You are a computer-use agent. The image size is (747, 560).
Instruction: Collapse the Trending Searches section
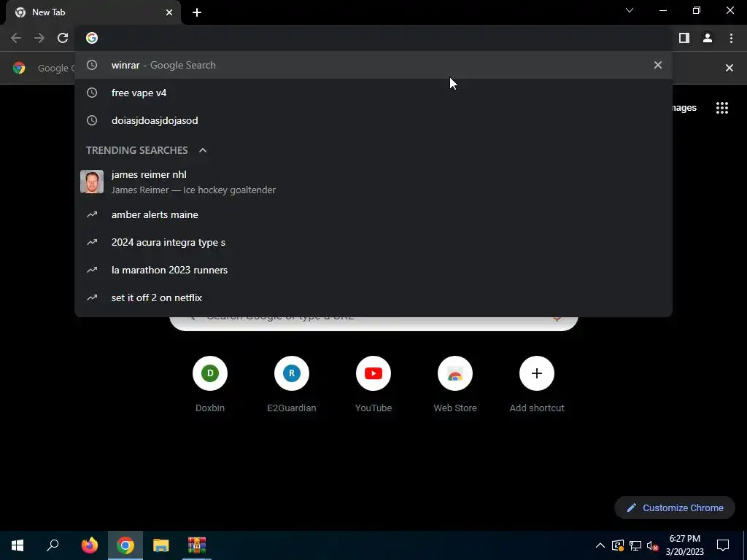click(x=203, y=150)
